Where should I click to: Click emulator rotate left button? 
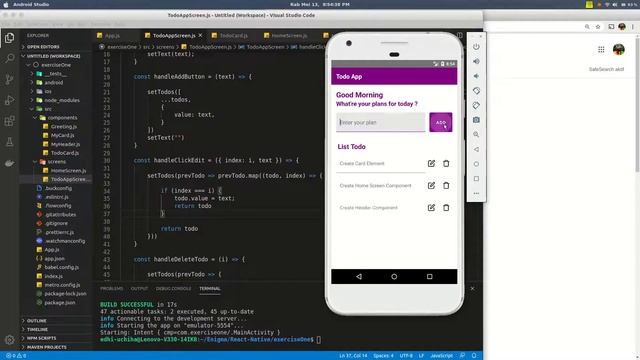476,91
